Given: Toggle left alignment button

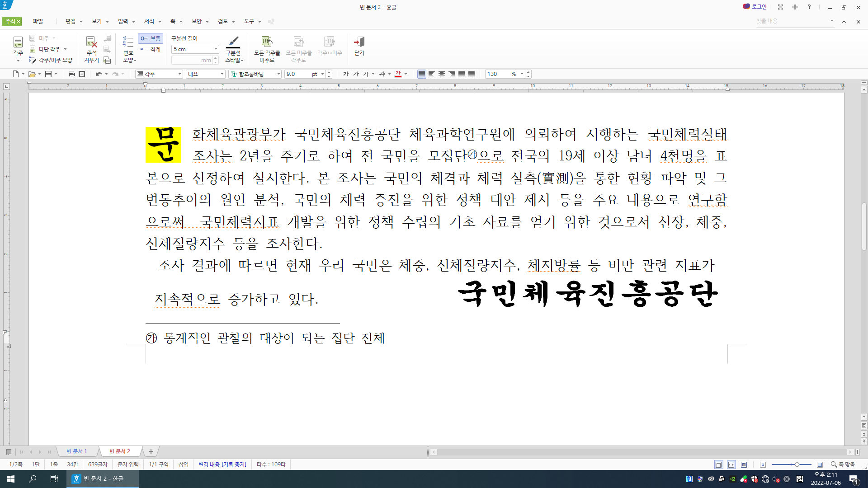Looking at the screenshot, I should (432, 74).
